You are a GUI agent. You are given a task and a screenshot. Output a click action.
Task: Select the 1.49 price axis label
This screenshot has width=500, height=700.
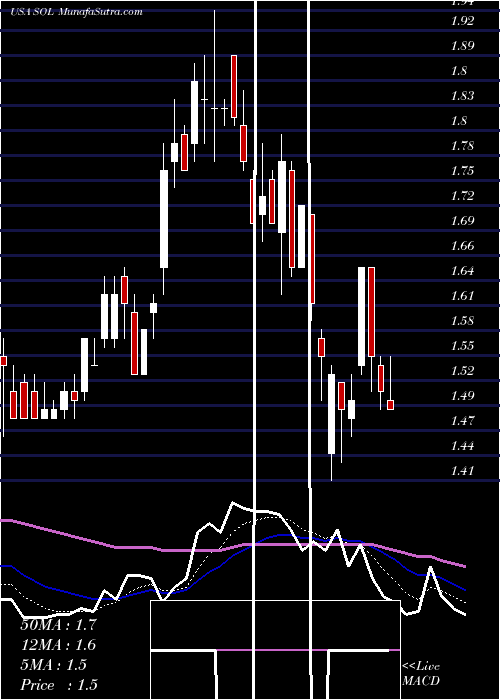coord(465,396)
